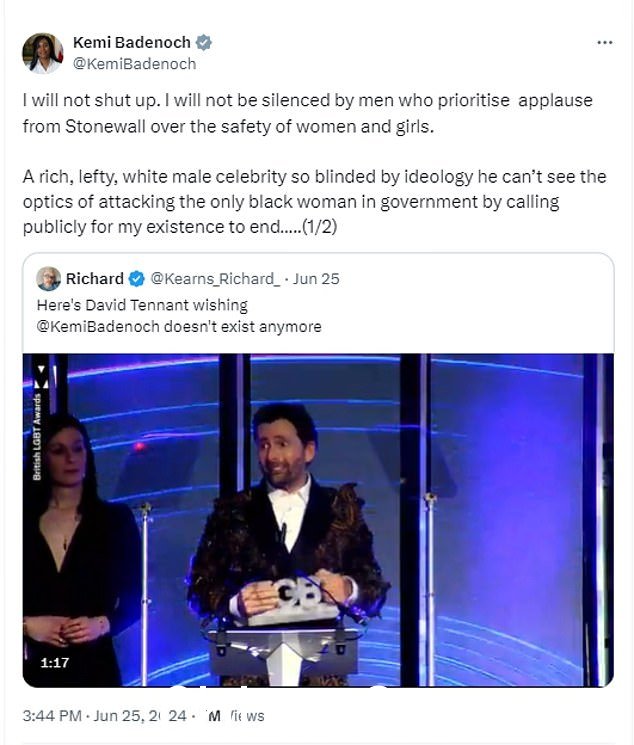
Task: Click Kemi Badenoch's profile avatar
Action: 43,53
